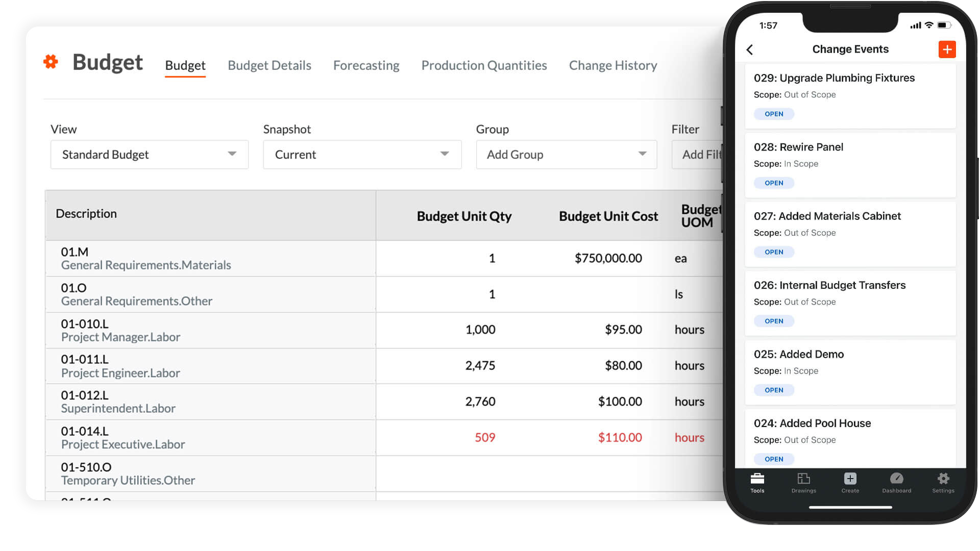The width and height of the screenshot is (980, 551).
Task: Open the Dashboard gauge icon
Action: tap(897, 480)
